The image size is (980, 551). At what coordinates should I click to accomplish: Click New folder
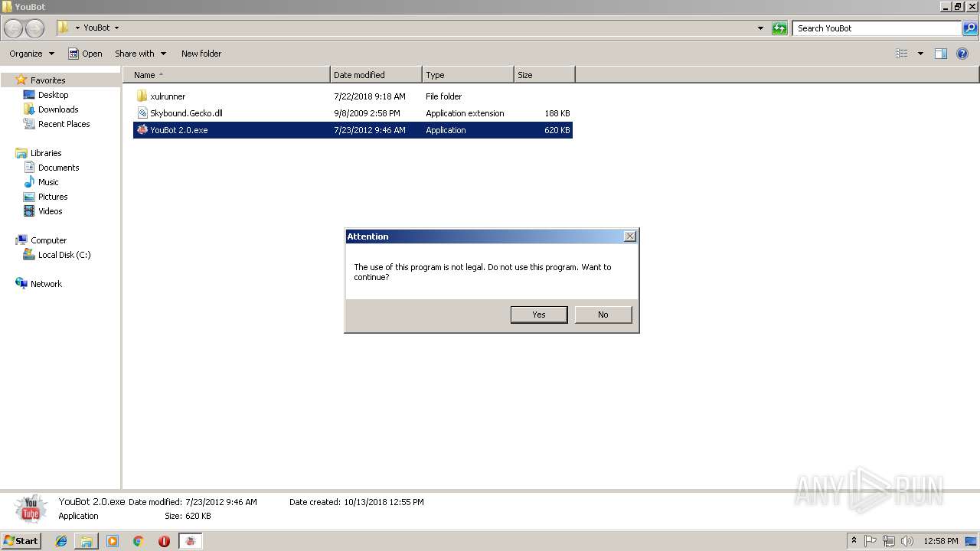201,54
